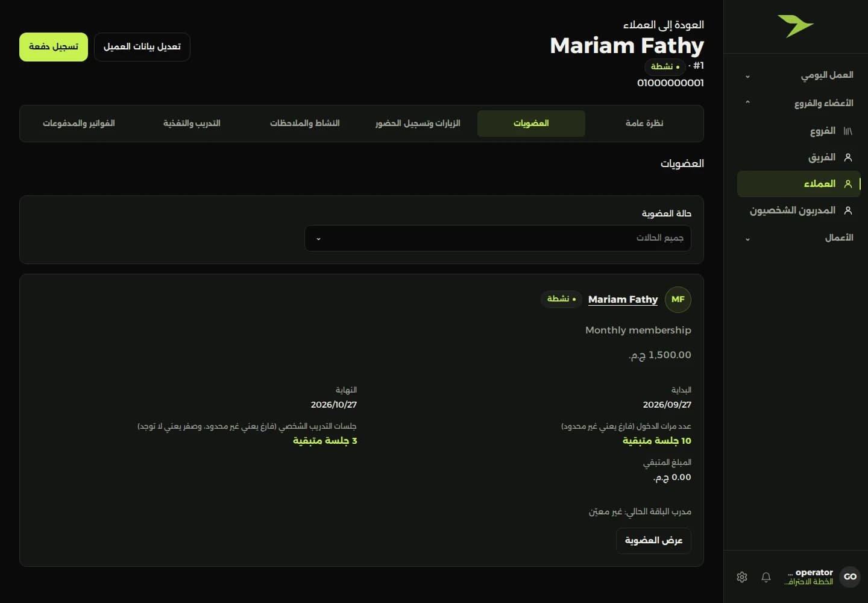
Task: Select العملاء in the sidebar
Action: [x=799, y=184]
